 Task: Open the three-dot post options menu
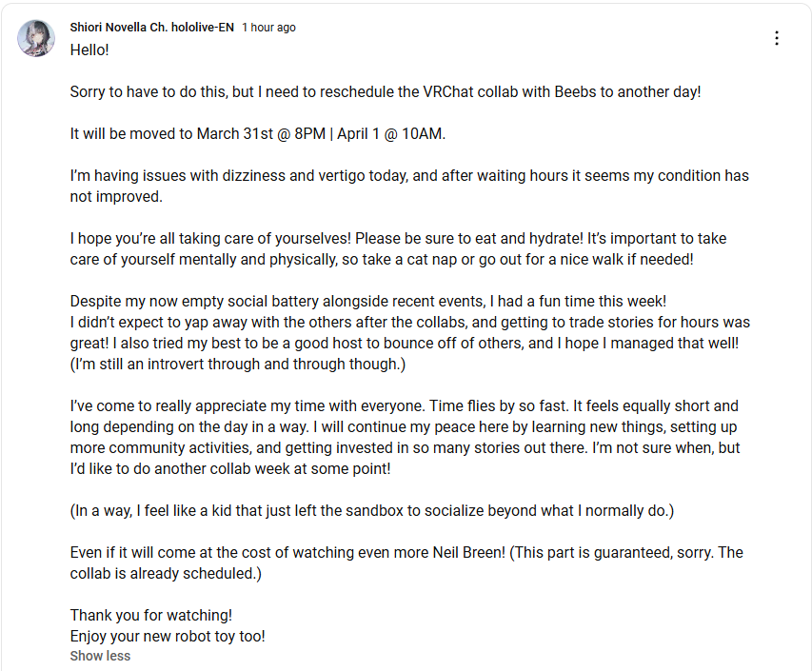point(776,38)
